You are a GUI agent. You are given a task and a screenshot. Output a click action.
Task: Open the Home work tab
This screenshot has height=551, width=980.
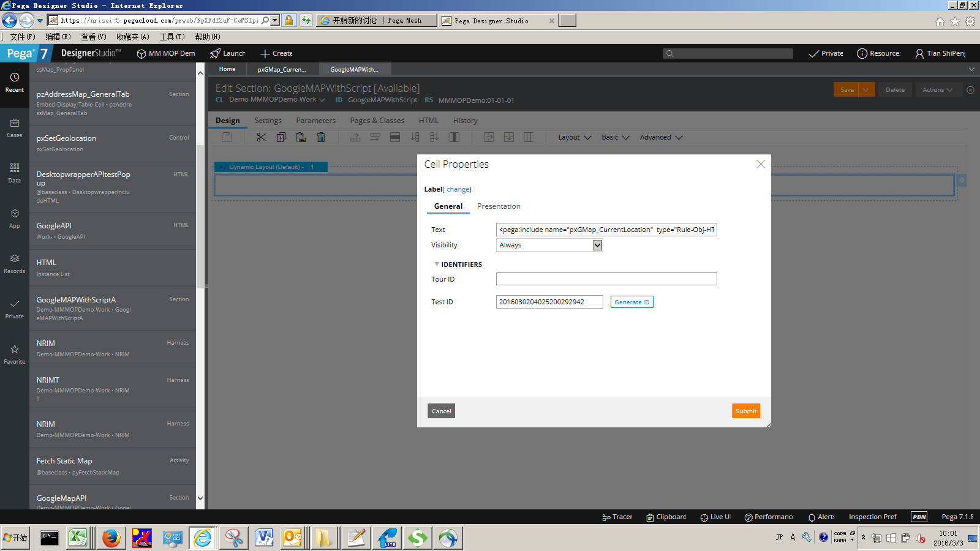[x=227, y=69]
